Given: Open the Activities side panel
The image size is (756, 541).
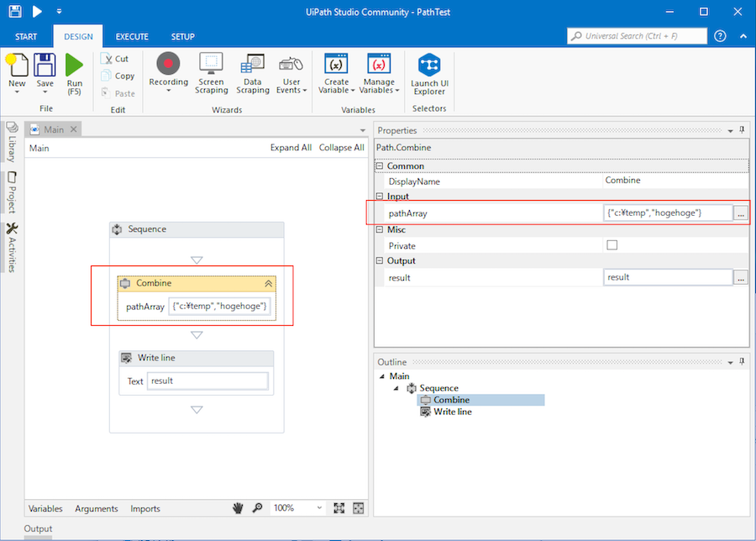Looking at the screenshot, I should [x=12, y=247].
